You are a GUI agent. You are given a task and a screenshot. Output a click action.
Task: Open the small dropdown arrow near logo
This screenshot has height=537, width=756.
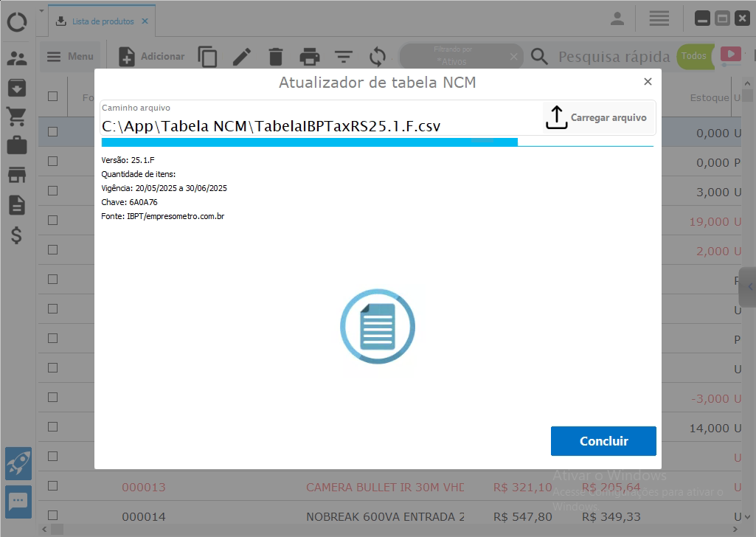[41, 12]
